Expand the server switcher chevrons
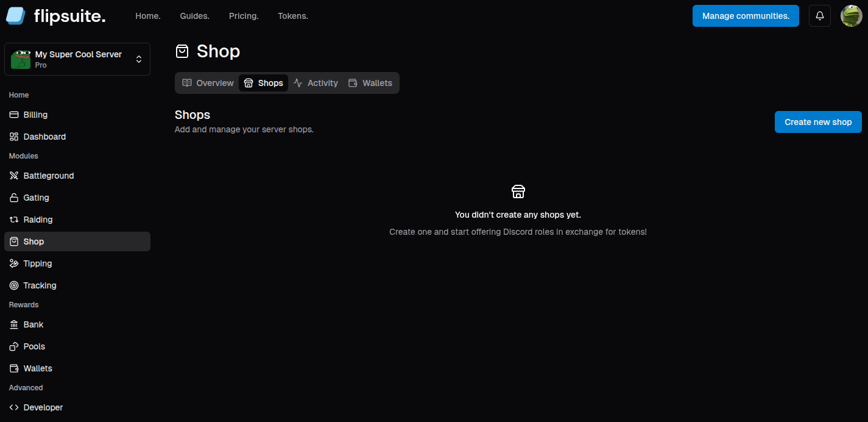This screenshot has height=422, width=868. (139, 59)
